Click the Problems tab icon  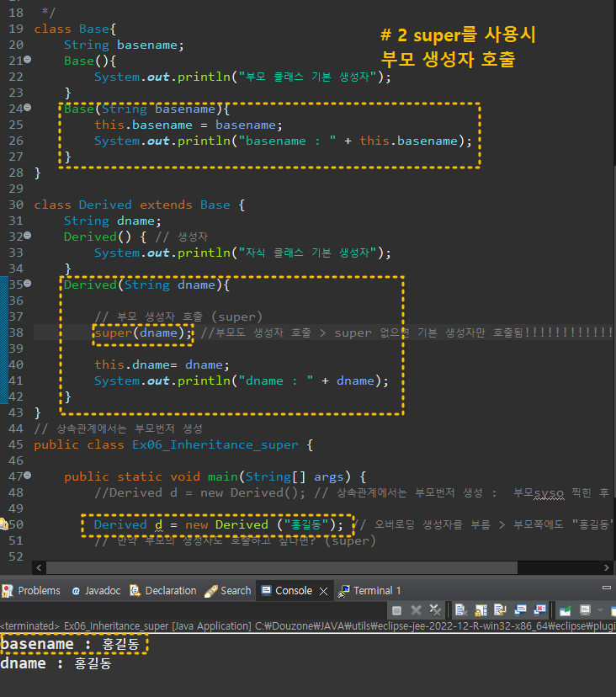coord(8,591)
